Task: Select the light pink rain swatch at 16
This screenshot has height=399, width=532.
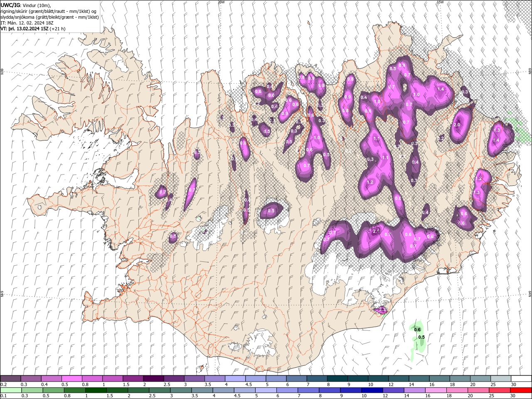Action: [436, 390]
